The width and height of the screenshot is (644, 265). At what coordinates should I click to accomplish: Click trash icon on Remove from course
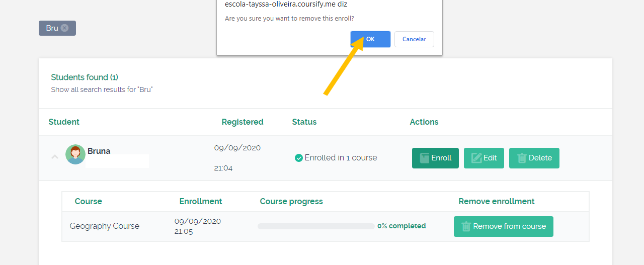[466, 226]
